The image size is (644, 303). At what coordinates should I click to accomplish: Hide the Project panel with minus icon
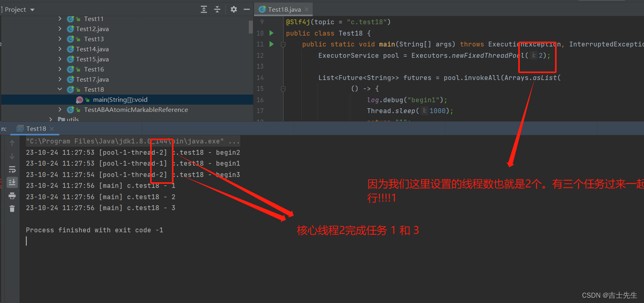click(247, 9)
